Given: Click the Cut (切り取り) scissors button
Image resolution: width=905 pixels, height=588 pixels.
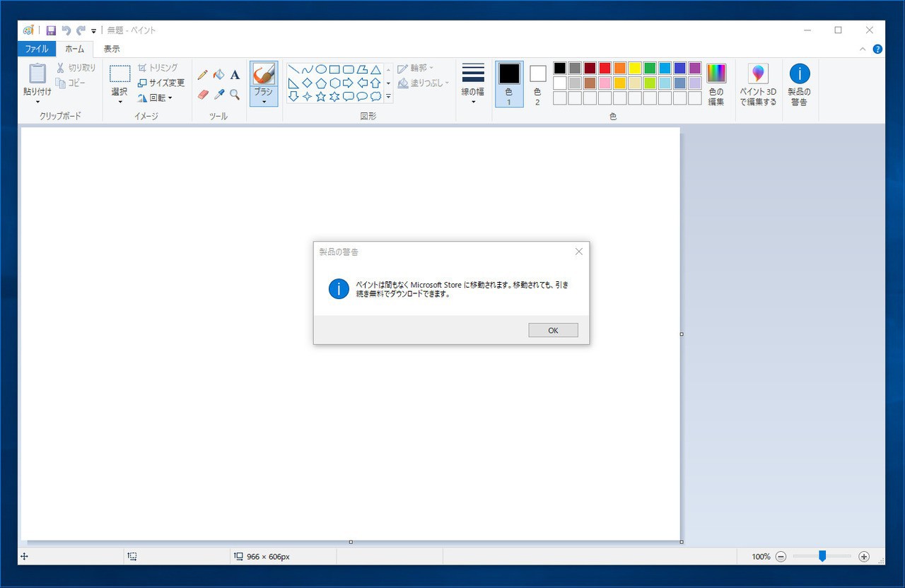Looking at the screenshot, I should 76,68.
